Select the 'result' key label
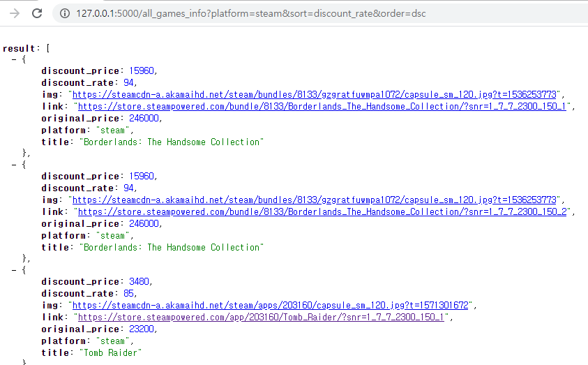Viewport: 588px width, 365px height. [19, 49]
